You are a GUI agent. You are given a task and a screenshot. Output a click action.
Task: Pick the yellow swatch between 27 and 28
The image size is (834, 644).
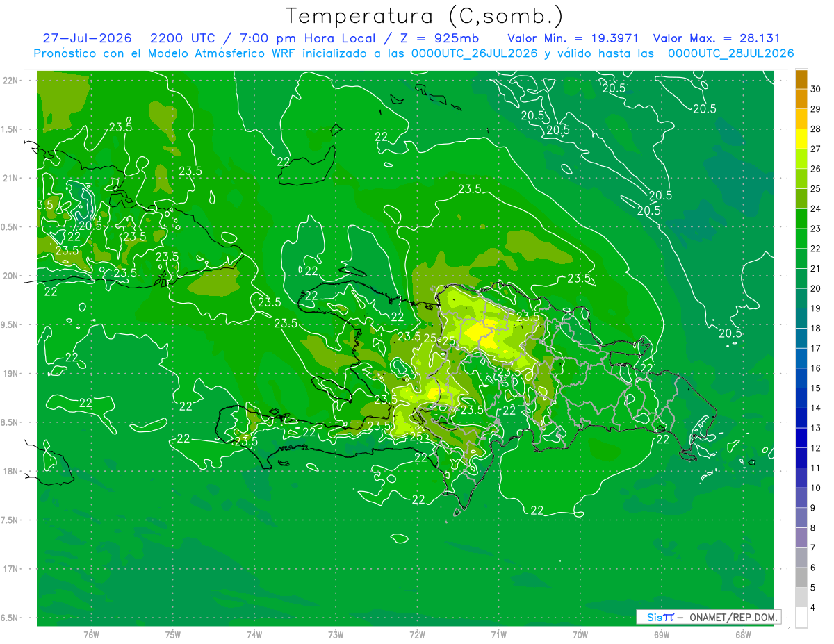801,139
